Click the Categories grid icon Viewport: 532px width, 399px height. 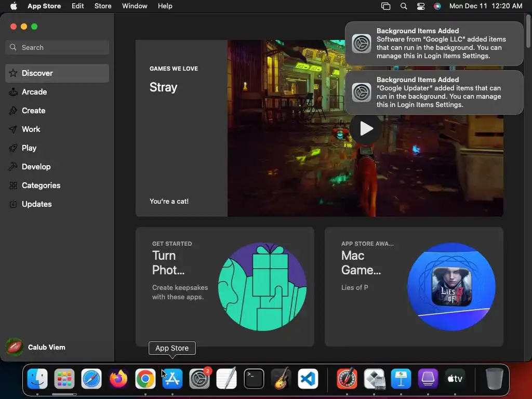[13, 185]
